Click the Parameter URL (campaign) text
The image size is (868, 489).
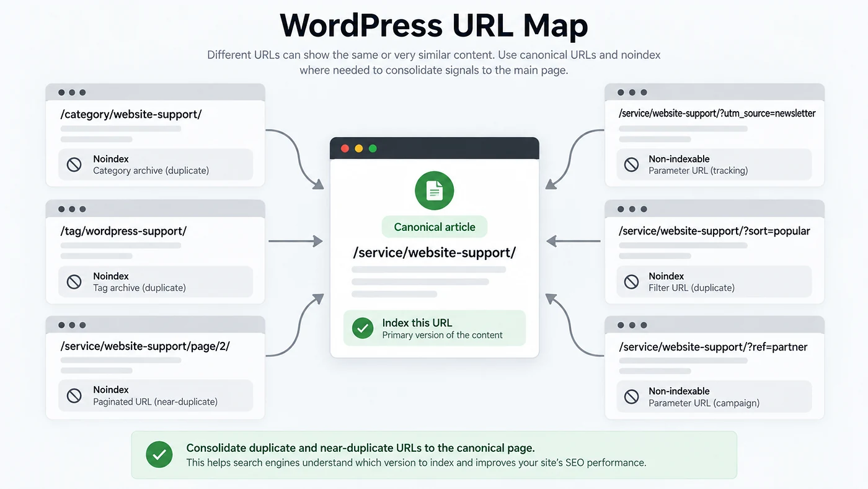(704, 403)
